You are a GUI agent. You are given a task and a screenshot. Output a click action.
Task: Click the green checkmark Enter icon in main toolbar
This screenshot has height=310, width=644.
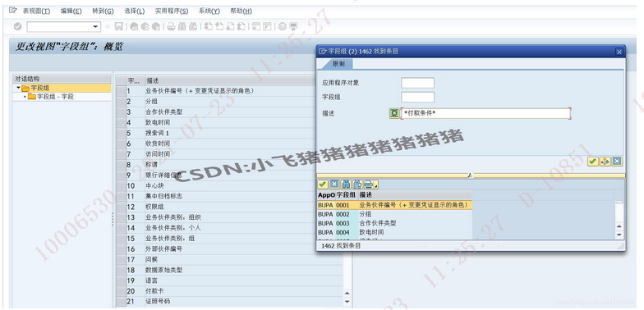tap(17, 26)
